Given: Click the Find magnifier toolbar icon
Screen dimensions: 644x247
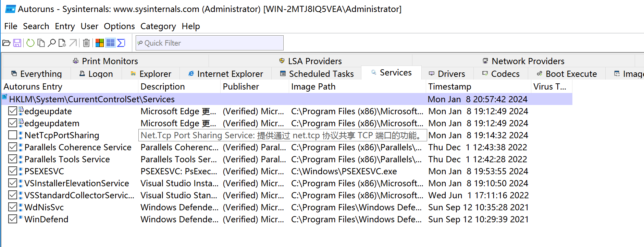Looking at the screenshot, I should pos(52,43).
